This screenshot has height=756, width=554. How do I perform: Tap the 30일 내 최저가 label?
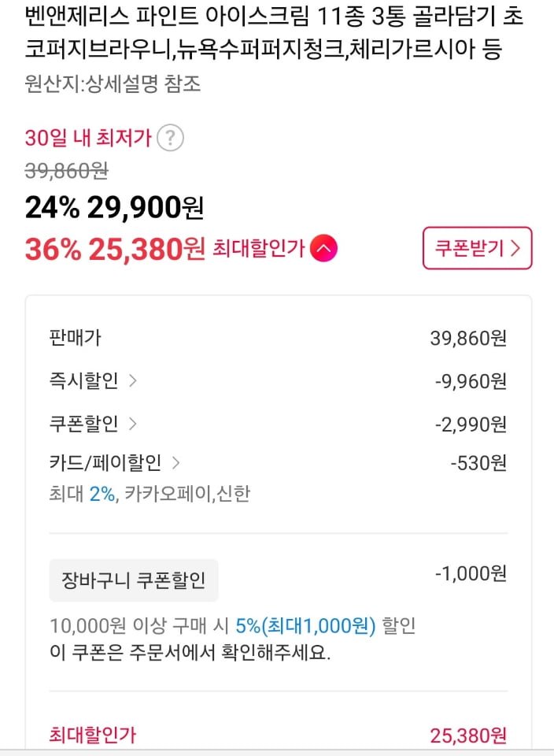pyautogui.click(x=87, y=139)
